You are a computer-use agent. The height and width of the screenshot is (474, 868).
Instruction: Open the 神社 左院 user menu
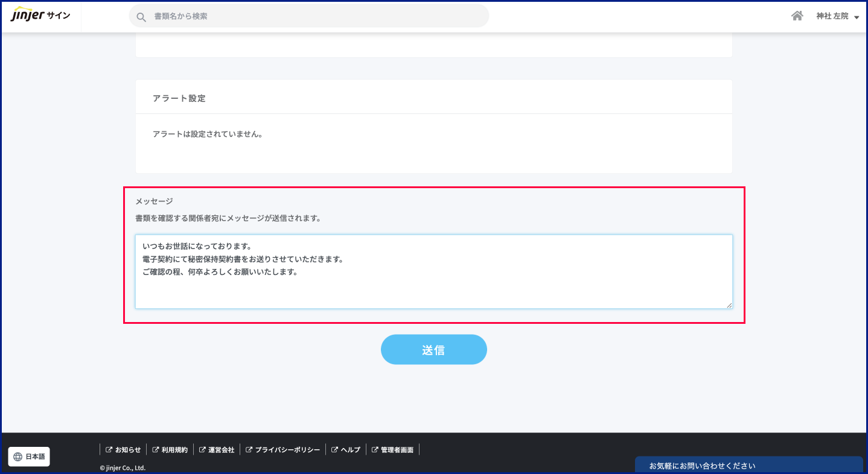[x=832, y=16]
